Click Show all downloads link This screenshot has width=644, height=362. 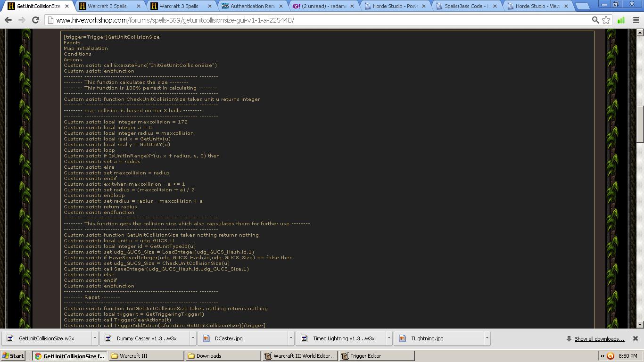(599, 339)
